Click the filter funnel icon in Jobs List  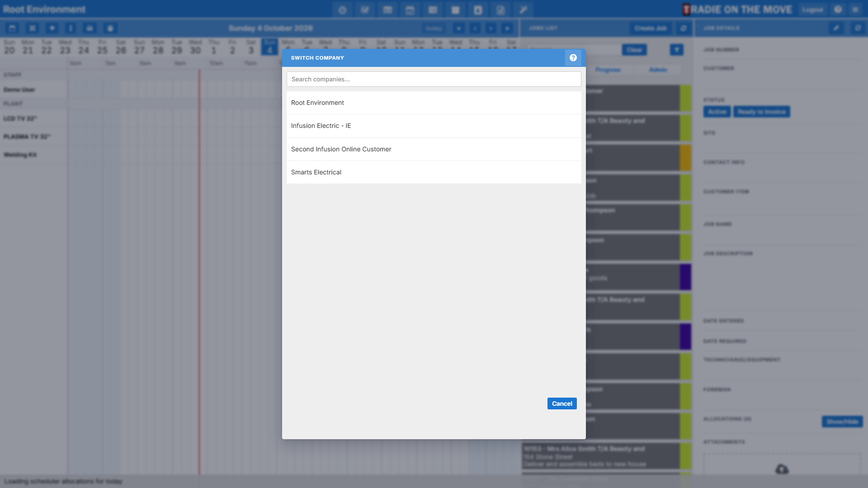click(676, 50)
